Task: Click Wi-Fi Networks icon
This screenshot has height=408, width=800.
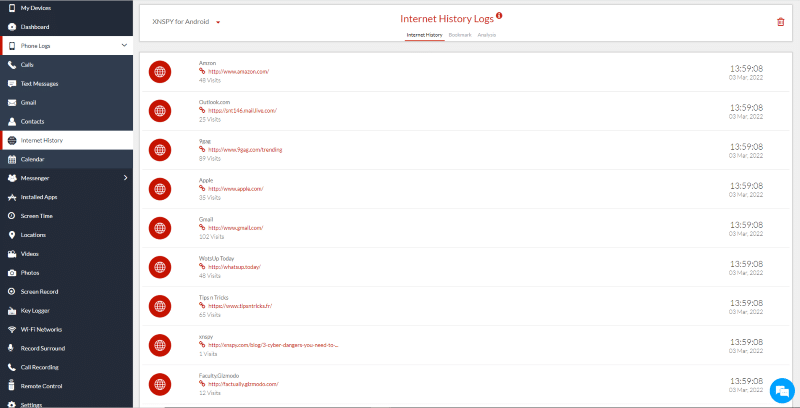Action: (x=12, y=329)
